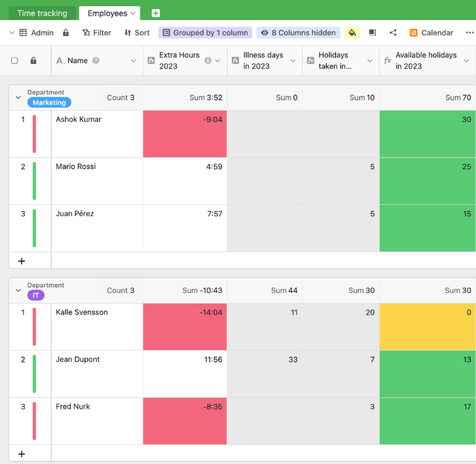Open the paint bucket row color formatting
The image size is (476, 464).
pyautogui.click(x=352, y=33)
